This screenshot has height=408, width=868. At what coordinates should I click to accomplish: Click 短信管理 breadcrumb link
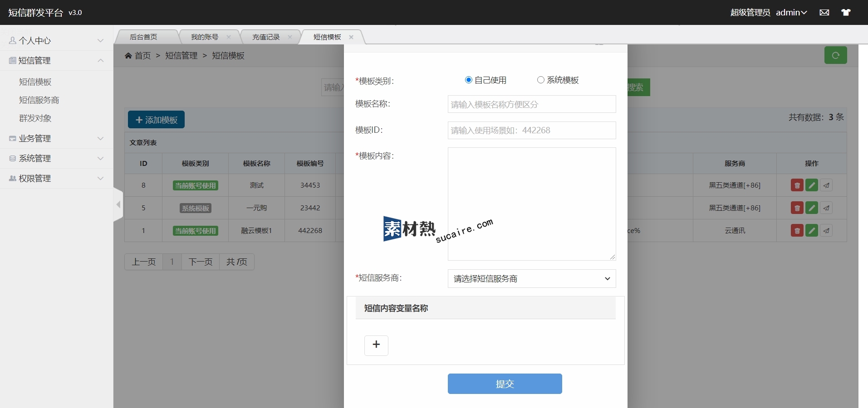[181, 56]
